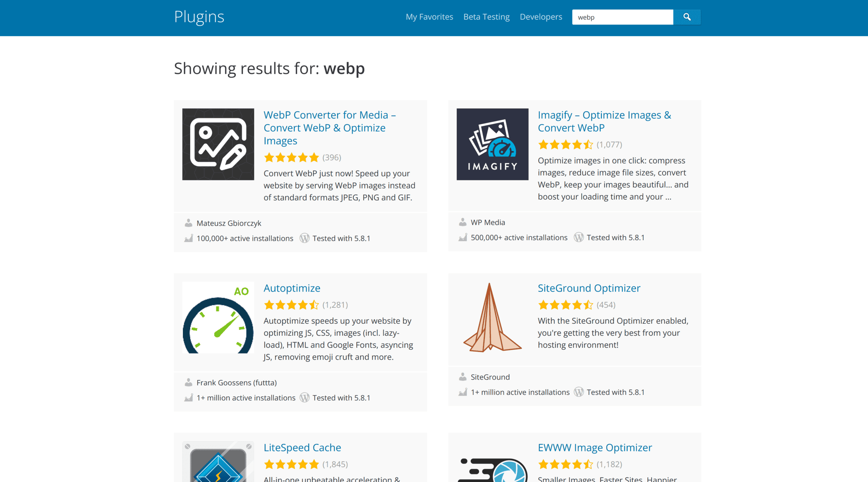Click the Showing results for: webp heading
868x482 pixels.
tap(269, 68)
